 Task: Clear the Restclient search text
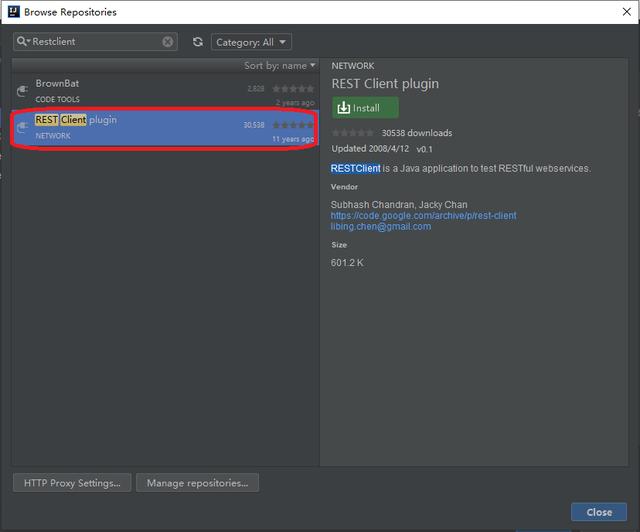pos(168,42)
